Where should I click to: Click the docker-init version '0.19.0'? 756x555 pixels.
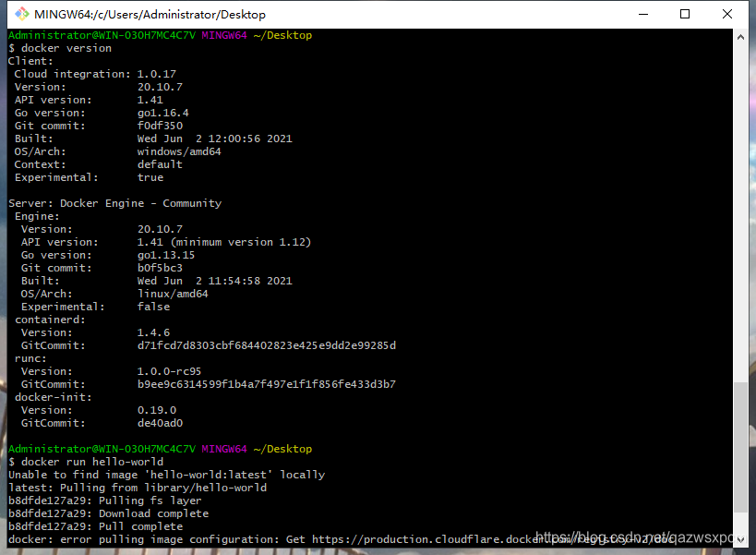click(157, 410)
